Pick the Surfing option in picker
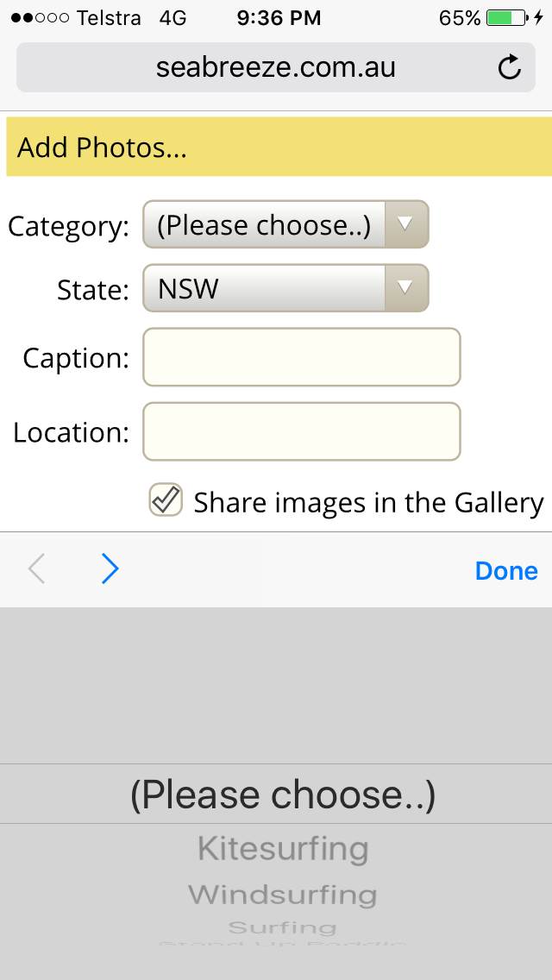The width and height of the screenshot is (552, 980). 283,928
